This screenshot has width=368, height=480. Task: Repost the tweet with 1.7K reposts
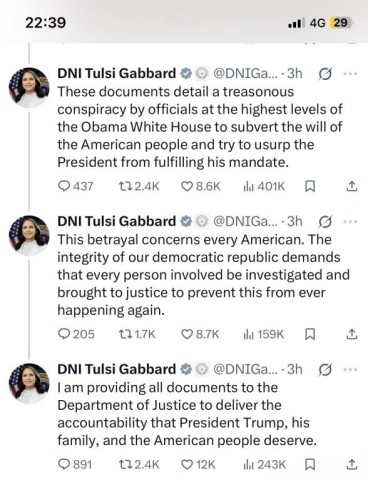tap(137, 334)
